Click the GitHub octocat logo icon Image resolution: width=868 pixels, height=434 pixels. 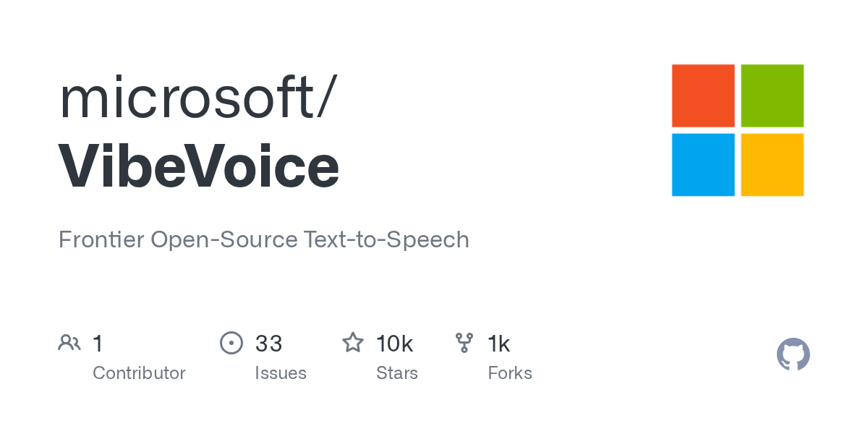pyautogui.click(x=793, y=354)
